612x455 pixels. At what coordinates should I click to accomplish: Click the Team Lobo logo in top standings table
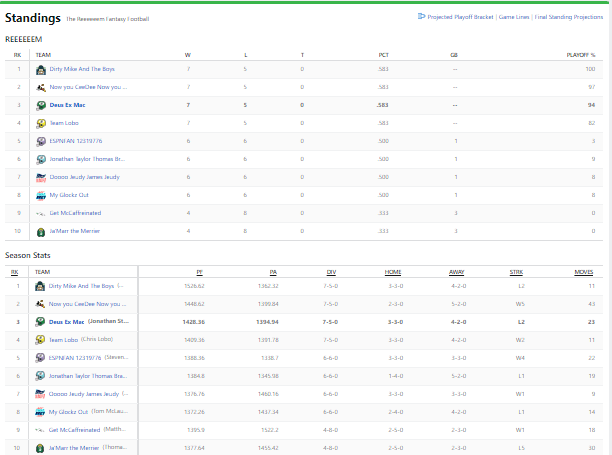pos(41,123)
